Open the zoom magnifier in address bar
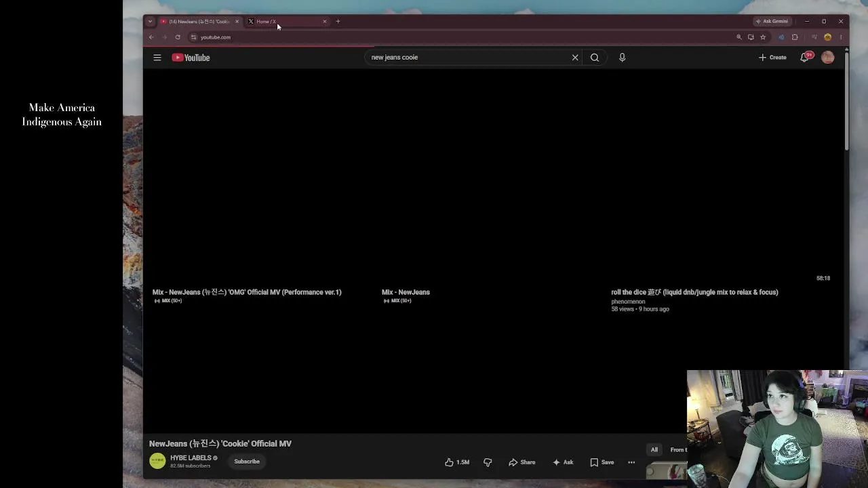Image resolution: width=868 pixels, height=488 pixels. pos(739,37)
